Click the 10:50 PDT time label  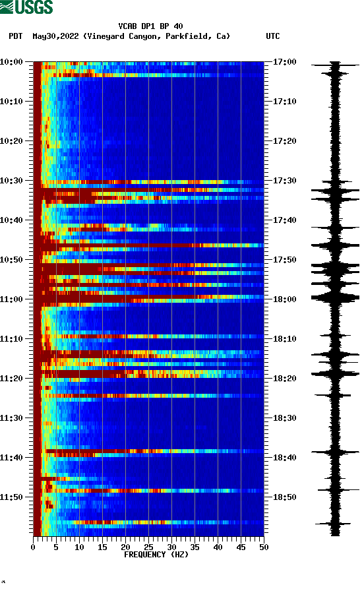tap(11, 260)
